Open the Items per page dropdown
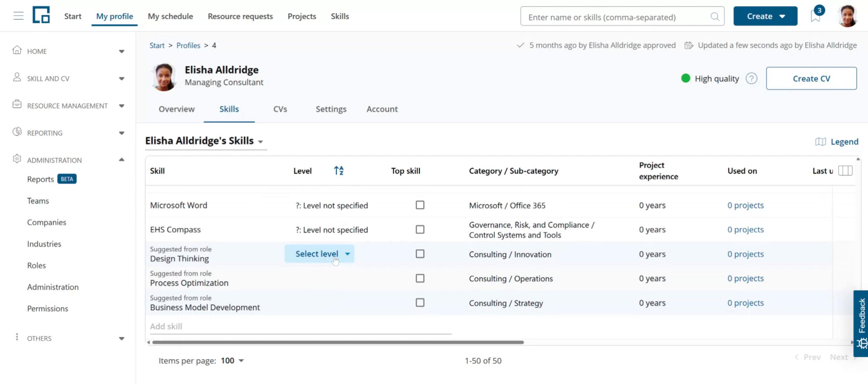The height and width of the screenshot is (384, 868). [x=232, y=360]
